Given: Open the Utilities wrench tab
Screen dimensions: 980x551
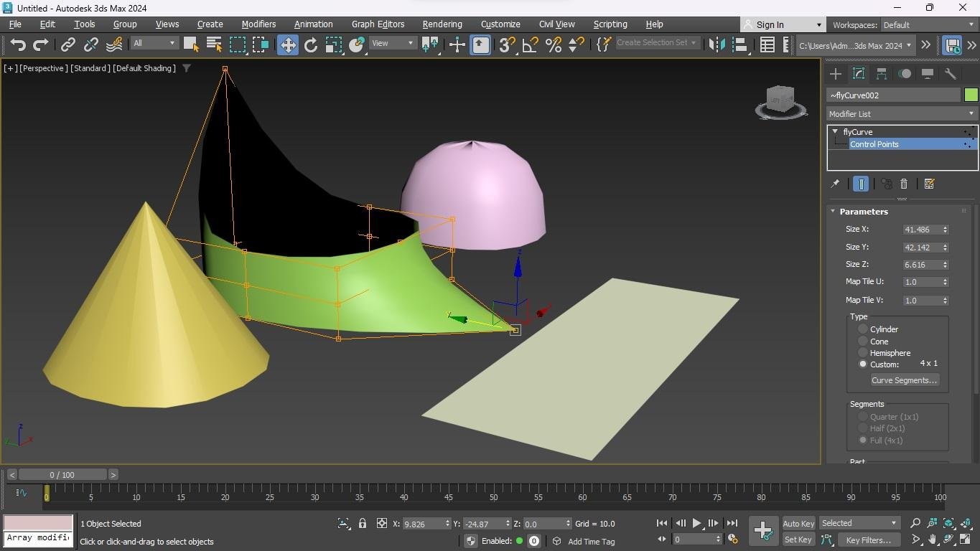Looking at the screenshot, I should click(950, 74).
